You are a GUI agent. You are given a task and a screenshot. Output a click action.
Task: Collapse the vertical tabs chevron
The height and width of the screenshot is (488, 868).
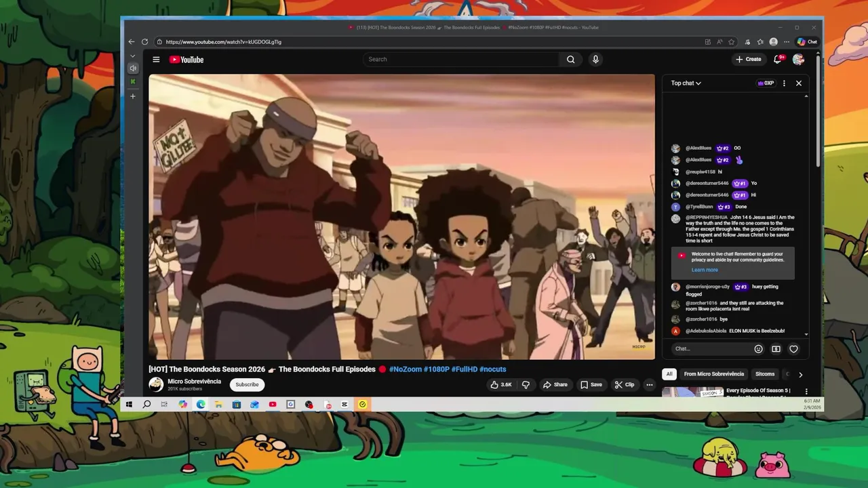(x=133, y=56)
